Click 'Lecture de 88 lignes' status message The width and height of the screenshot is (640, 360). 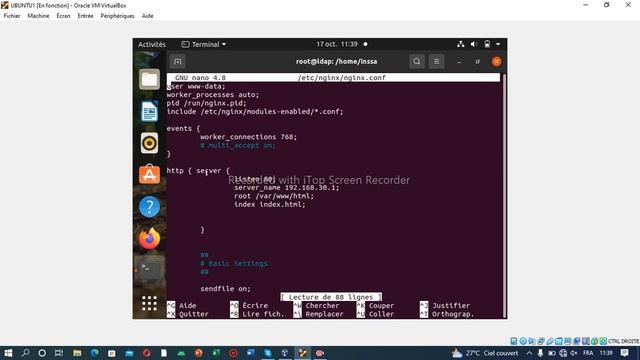click(x=331, y=297)
